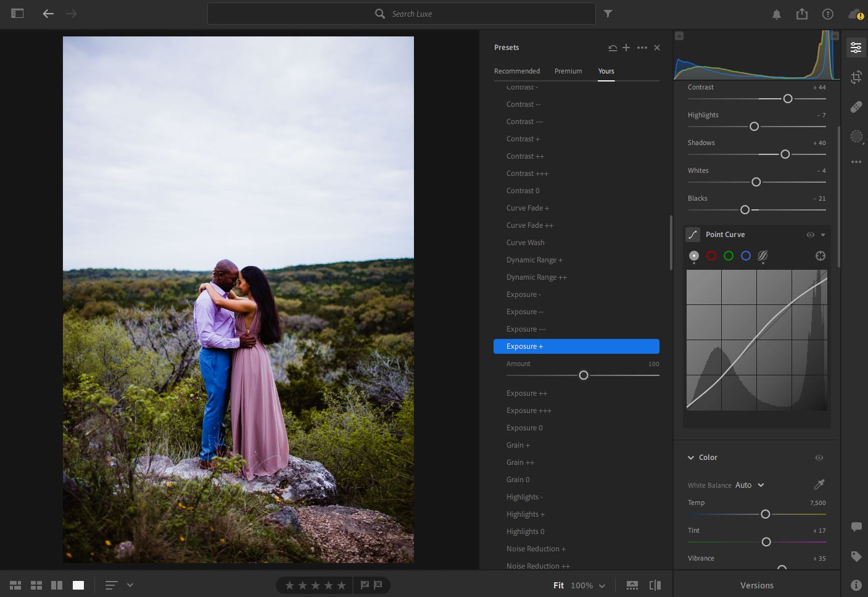Click the create preset plus icon
Image resolution: width=868 pixels, height=597 pixels.
[x=626, y=48]
